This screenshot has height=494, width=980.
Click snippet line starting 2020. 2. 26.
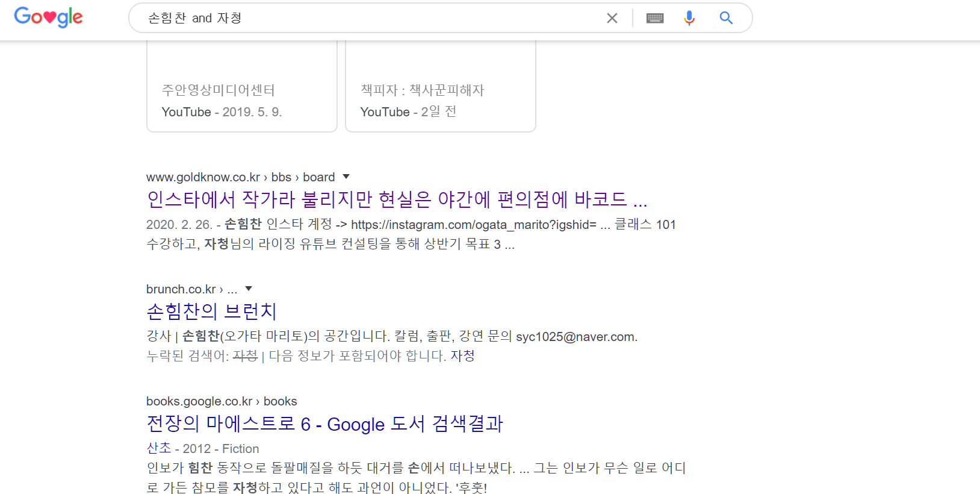click(411, 224)
